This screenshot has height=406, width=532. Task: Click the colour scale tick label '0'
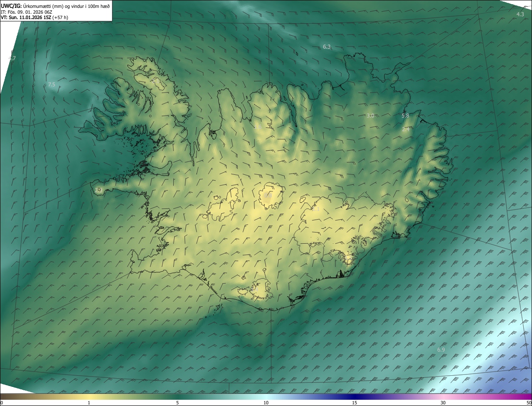2,403
